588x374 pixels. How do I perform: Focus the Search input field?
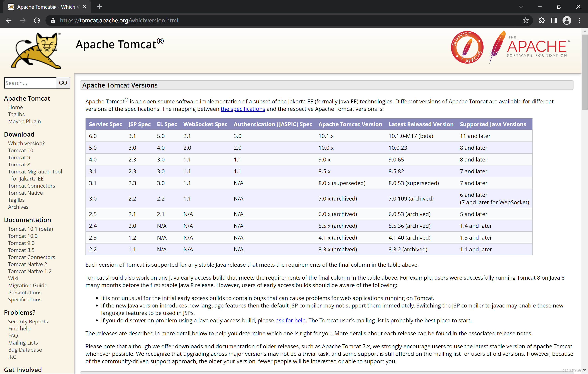pyautogui.click(x=30, y=83)
